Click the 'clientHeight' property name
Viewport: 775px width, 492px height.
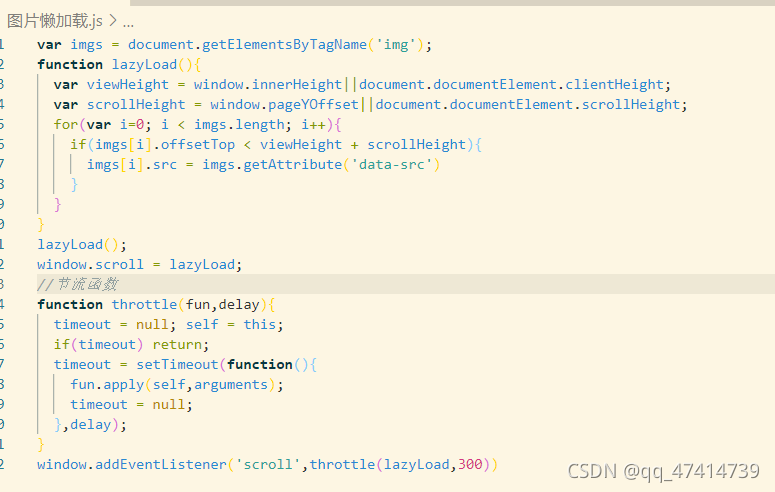614,85
